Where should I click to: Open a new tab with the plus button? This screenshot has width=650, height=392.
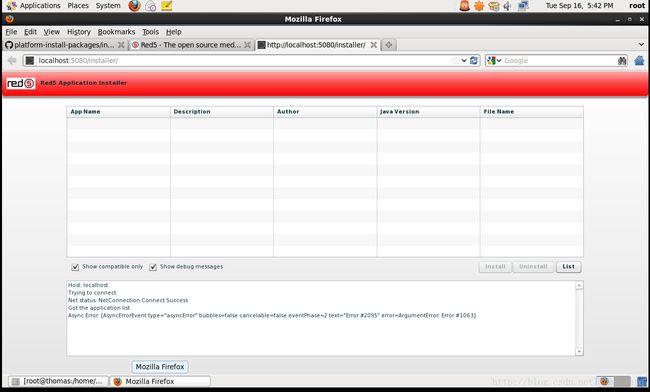[388, 45]
